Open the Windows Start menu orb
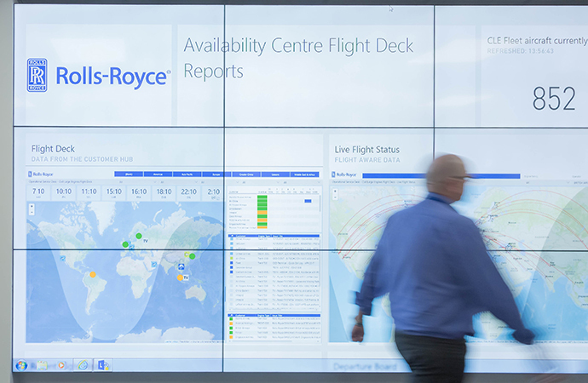The width and height of the screenshot is (588, 383). [x=21, y=365]
